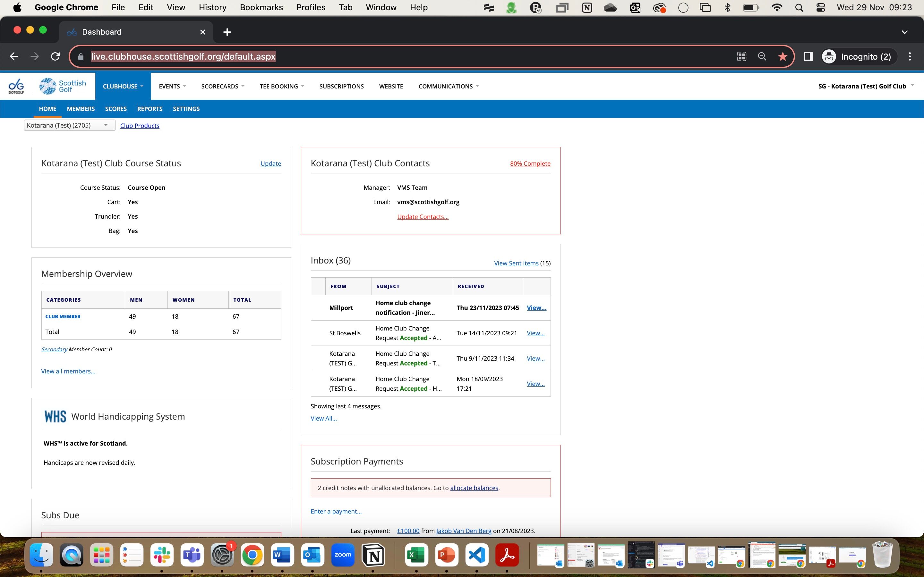Open the SUBSCRIPTIONS menu item
Screen dimensions: 924x577
tap(341, 86)
